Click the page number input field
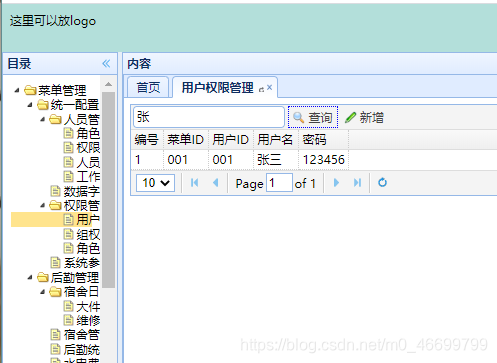The width and height of the screenshot is (497, 363). click(x=279, y=183)
